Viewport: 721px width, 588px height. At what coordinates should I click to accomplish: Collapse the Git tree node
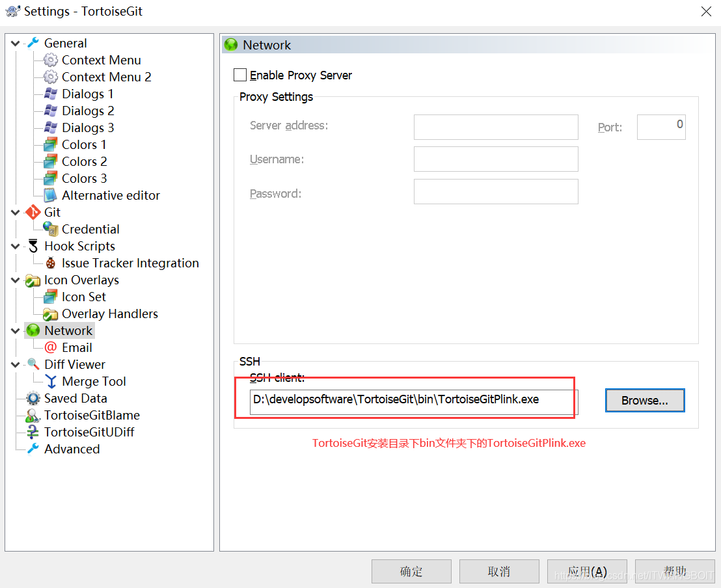(15, 213)
